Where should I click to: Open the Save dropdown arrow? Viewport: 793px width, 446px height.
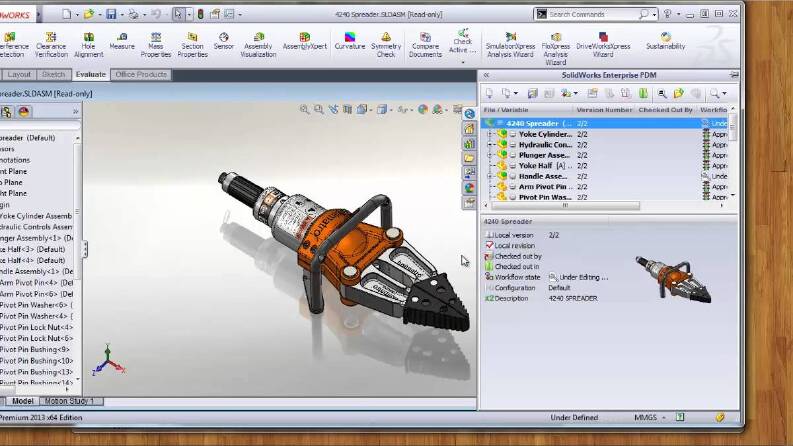(121, 15)
